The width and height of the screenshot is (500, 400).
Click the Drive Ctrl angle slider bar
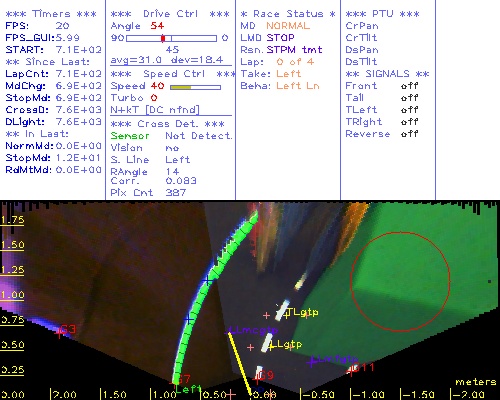(x=171, y=38)
